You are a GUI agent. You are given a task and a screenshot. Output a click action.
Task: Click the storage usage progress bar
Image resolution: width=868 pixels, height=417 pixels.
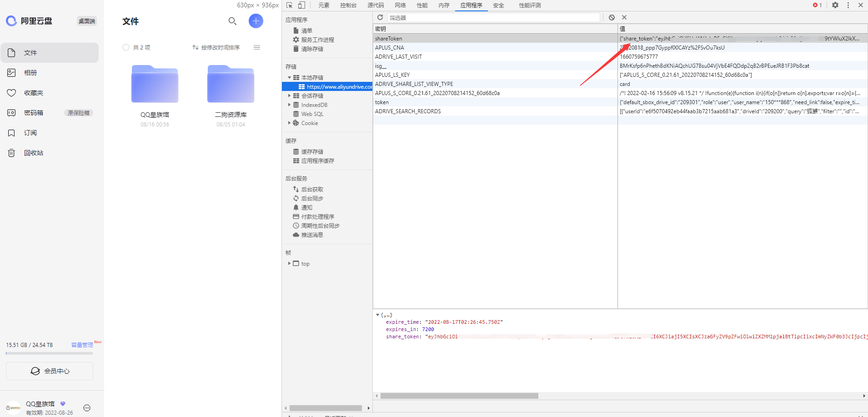50,353
